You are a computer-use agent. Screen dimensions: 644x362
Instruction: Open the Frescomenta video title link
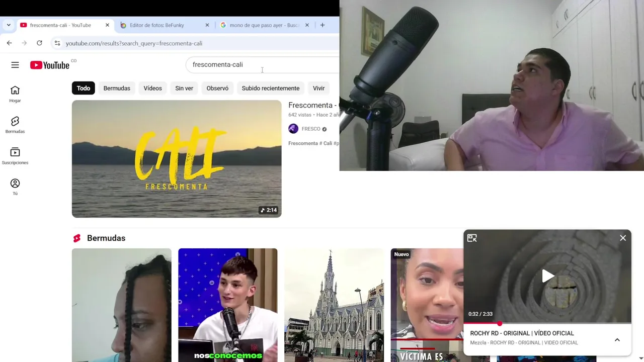(313, 105)
